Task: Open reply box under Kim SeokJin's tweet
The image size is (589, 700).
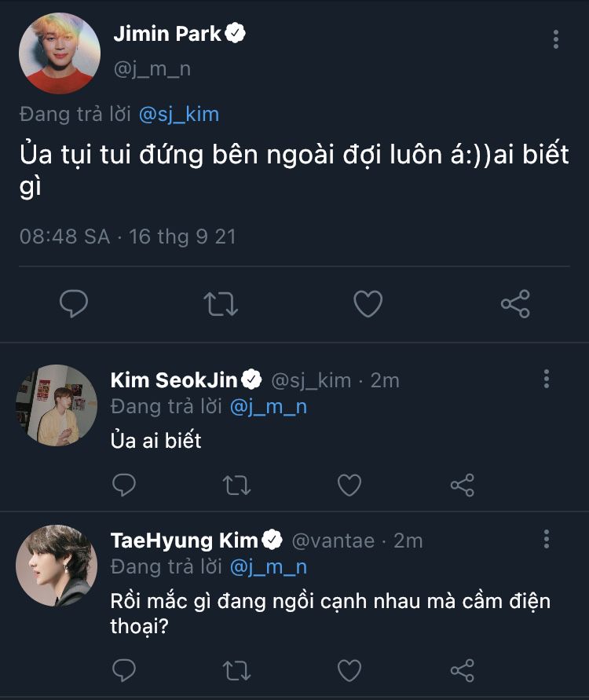Action: click(124, 485)
